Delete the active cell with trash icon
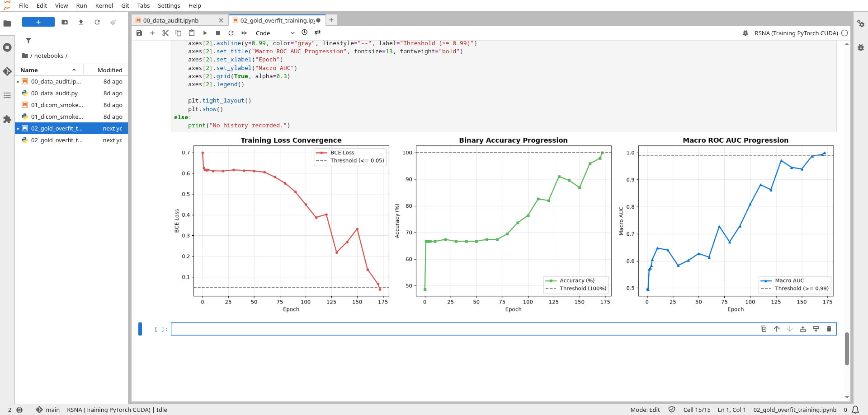 pos(829,329)
